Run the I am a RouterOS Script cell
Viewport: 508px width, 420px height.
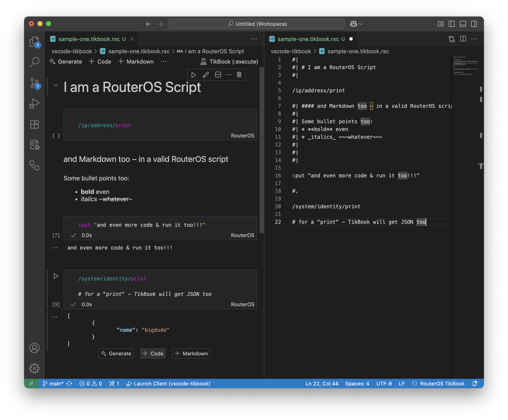tap(194, 75)
